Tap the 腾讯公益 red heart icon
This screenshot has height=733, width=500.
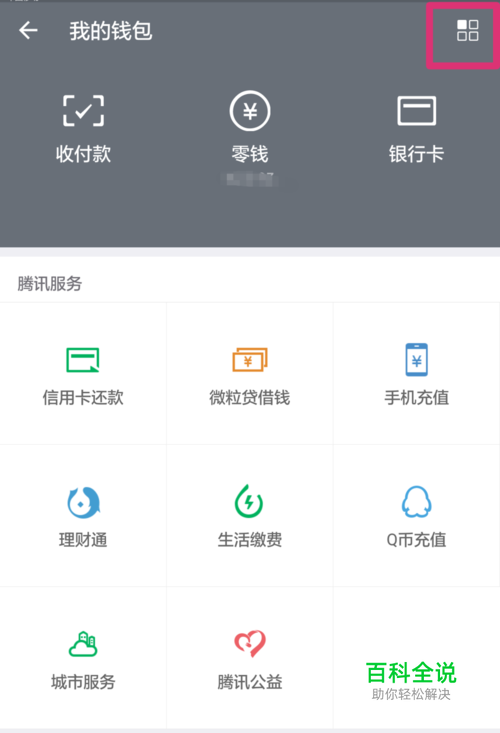coord(250,644)
